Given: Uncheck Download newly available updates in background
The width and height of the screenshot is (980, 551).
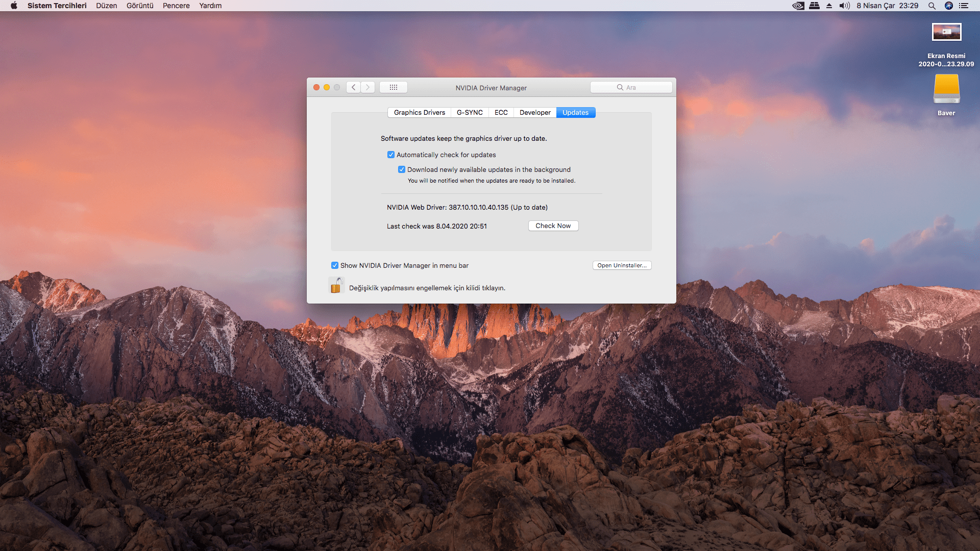Looking at the screenshot, I should pyautogui.click(x=402, y=169).
